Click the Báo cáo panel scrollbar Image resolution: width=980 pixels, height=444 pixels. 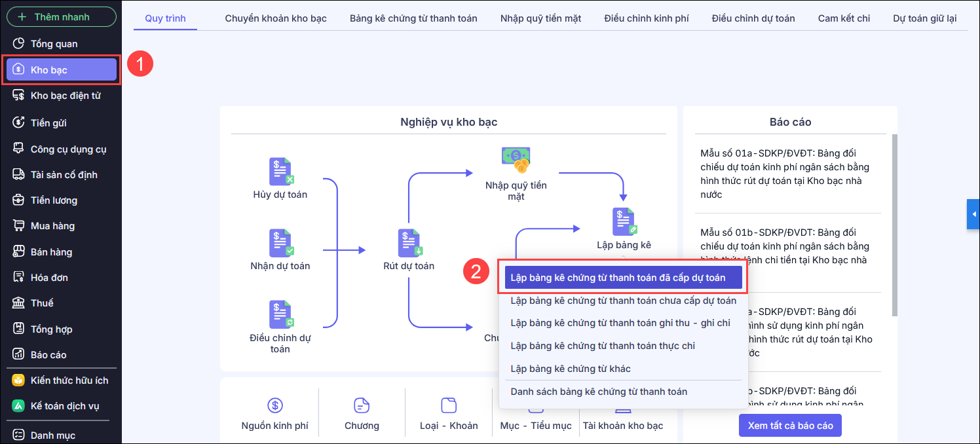pyautogui.click(x=895, y=223)
